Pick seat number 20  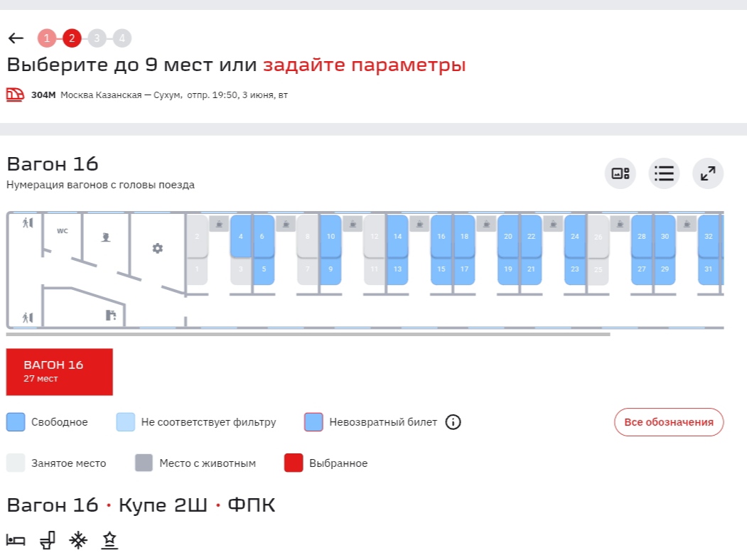508,236
